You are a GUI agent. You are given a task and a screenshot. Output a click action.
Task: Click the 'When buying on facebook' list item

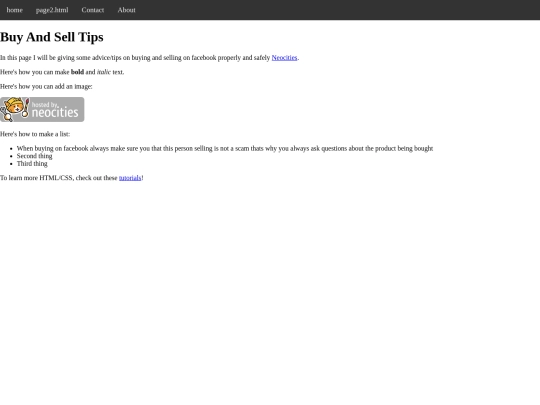click(x=225, y=148)
